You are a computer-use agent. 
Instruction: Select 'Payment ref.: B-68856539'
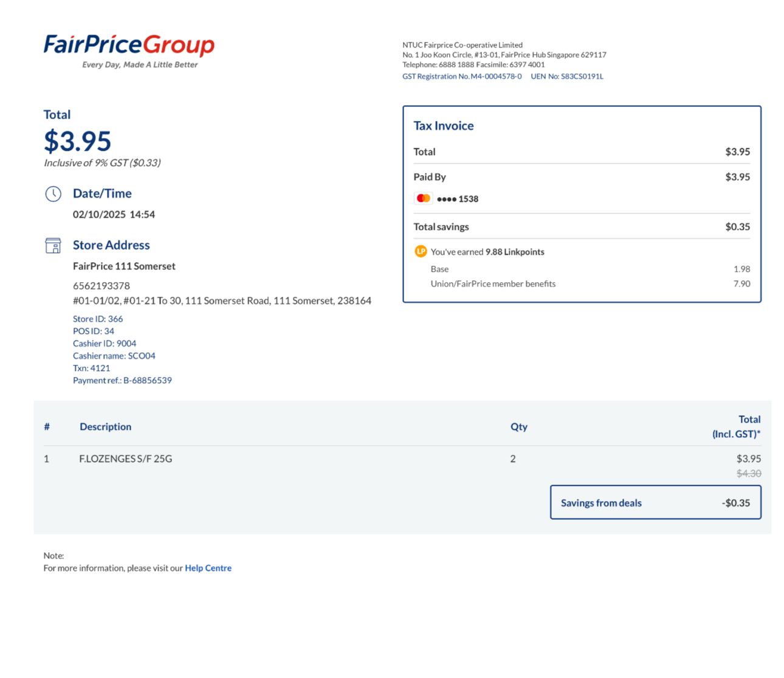(x=122, y=381)
